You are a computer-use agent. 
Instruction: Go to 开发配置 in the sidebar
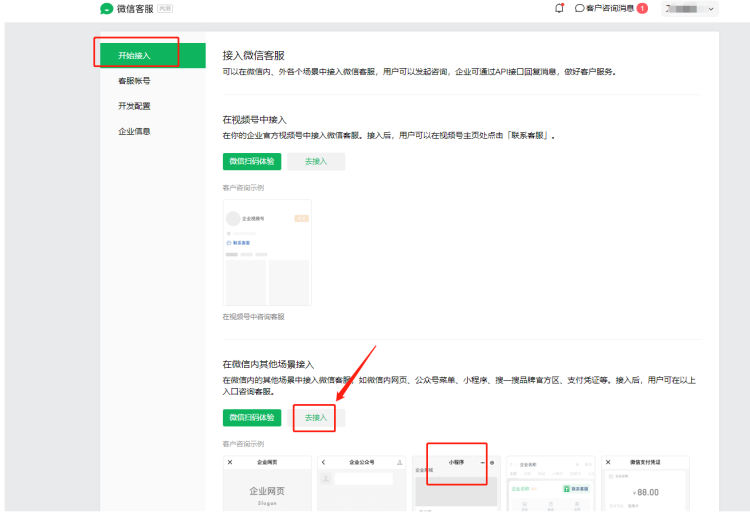[134, 106]
